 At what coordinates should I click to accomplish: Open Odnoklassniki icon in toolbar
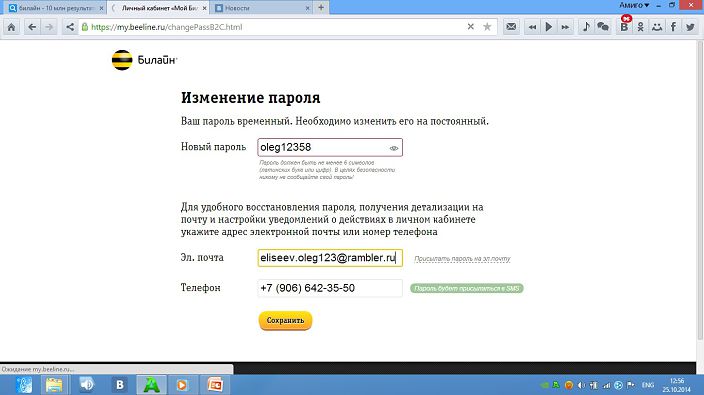(641, 27)
